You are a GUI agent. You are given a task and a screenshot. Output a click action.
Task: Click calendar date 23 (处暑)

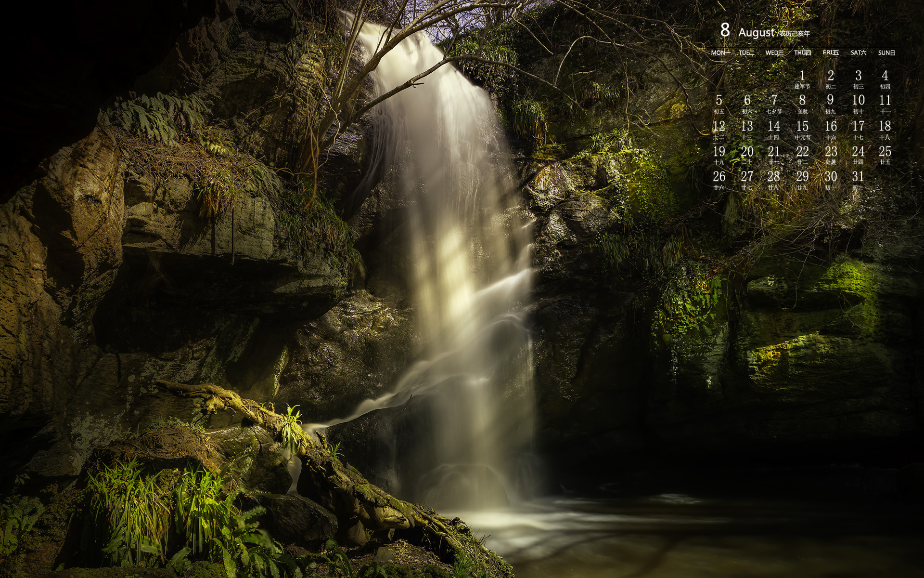coord(831,152)
